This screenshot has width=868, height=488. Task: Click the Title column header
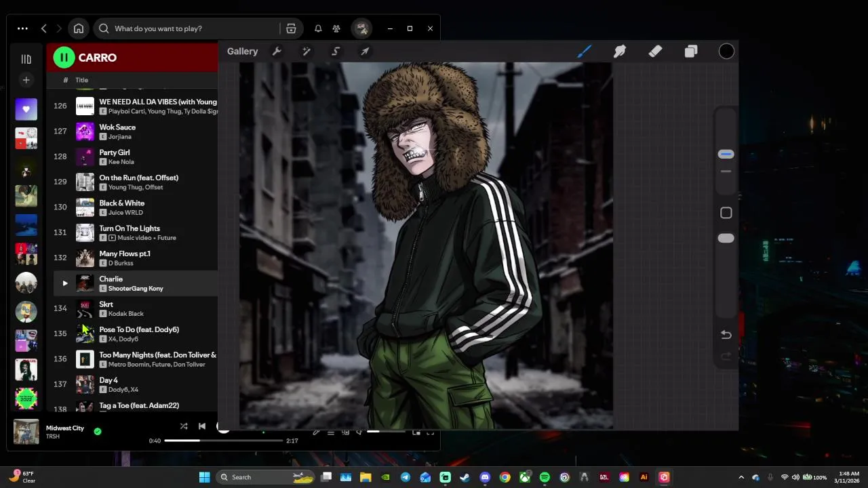[x=81, y=80]
